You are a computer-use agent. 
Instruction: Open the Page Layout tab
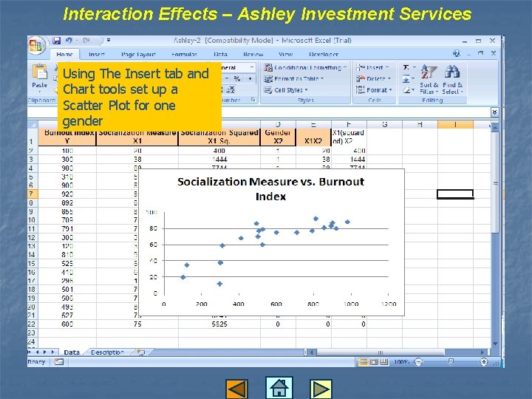(x=138, y=54)
